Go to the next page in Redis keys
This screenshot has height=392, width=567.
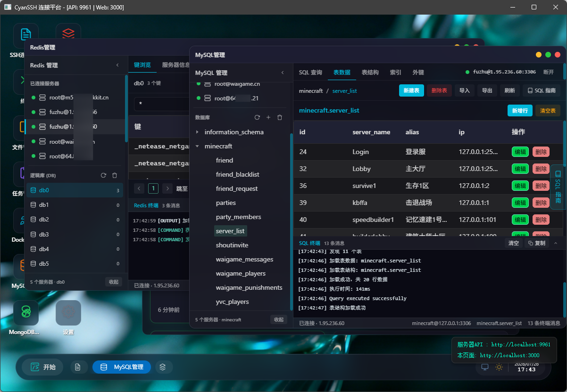167,188
